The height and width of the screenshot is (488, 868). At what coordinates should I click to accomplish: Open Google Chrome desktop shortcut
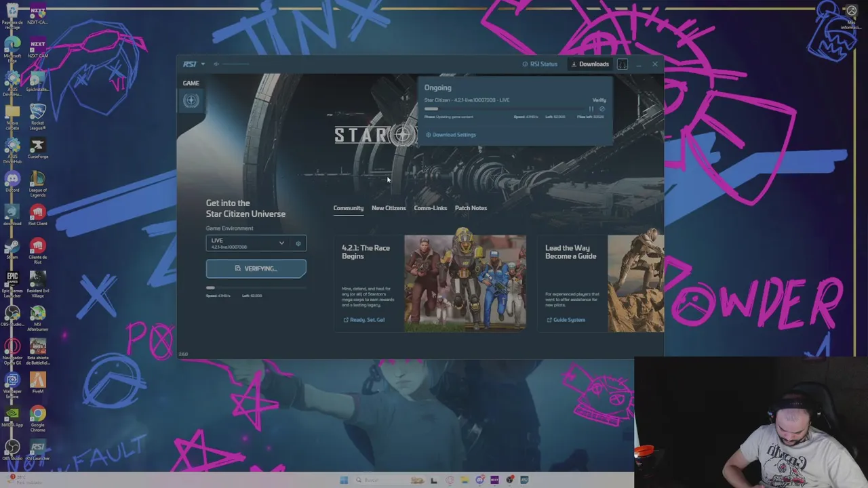(38, 418)
